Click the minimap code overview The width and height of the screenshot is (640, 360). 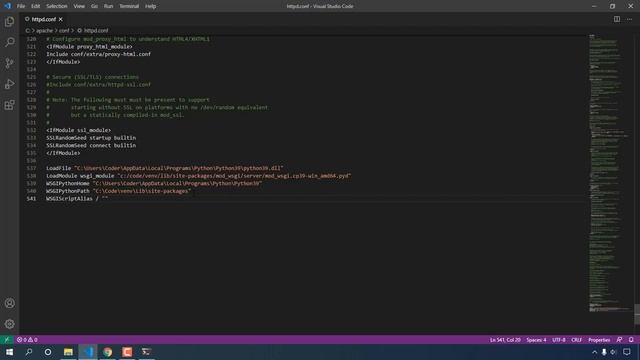click(610, 173)
